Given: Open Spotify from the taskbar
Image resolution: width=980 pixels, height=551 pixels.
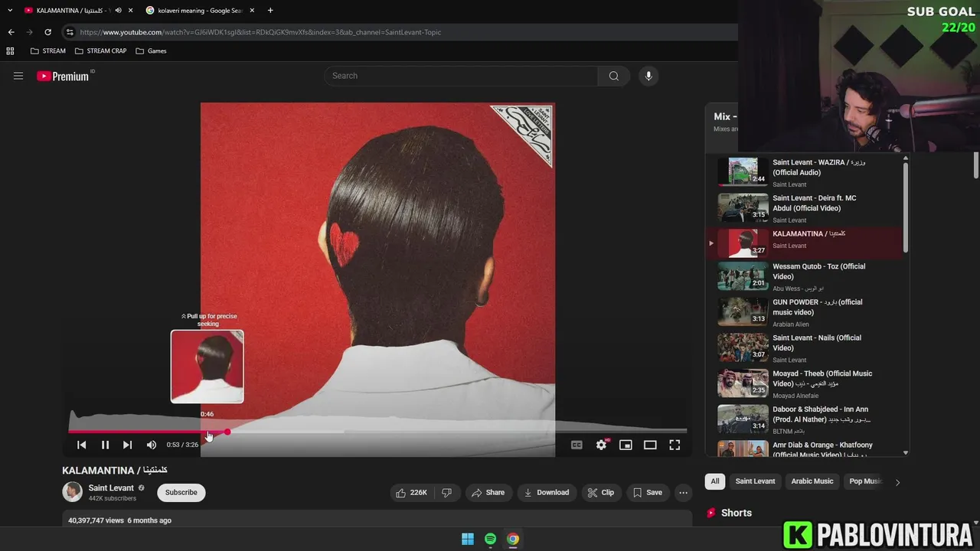Looking at the screenshot, I should click(x=490, y=539).
